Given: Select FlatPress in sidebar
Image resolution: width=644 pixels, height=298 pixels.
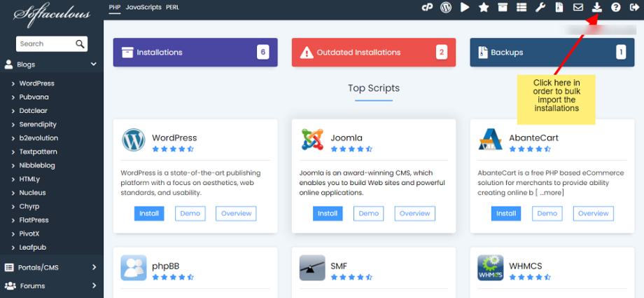Looking at the screenshot, I should [x=34, y=219].
